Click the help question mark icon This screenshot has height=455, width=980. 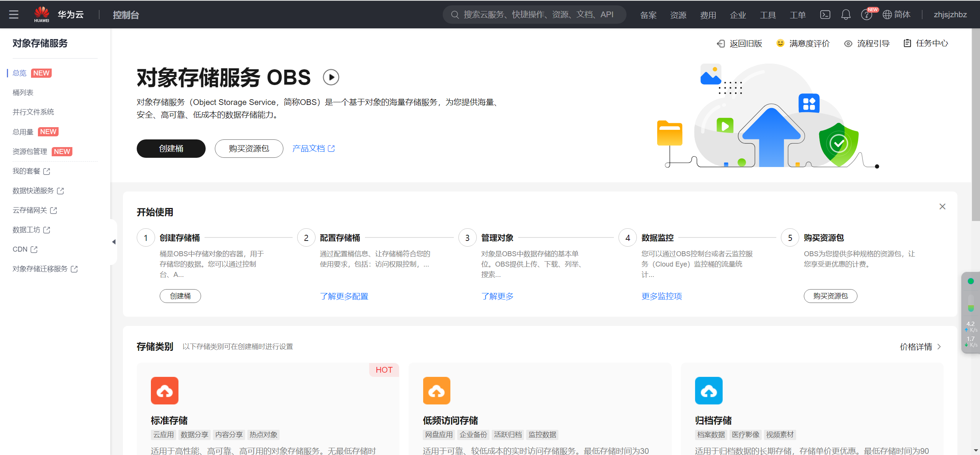point(866,15)
